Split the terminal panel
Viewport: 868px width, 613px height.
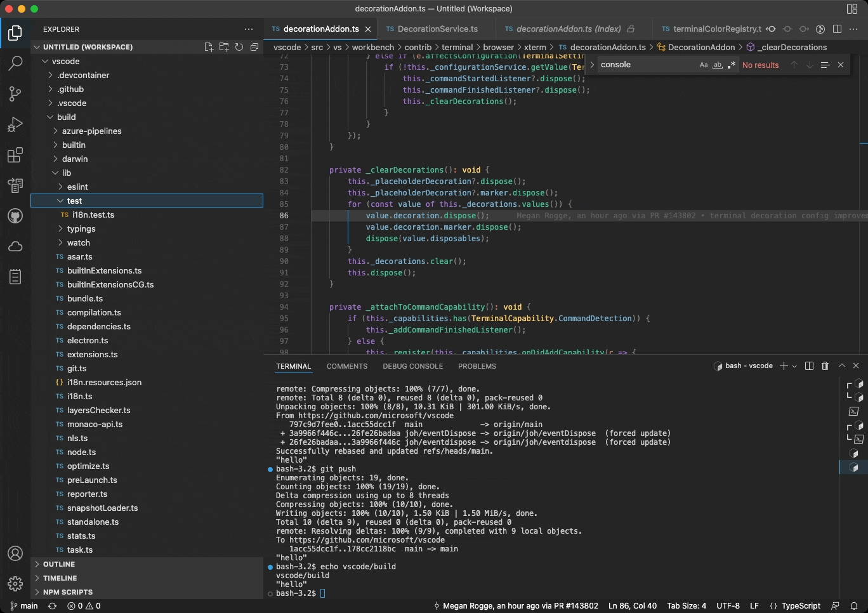[809, 366]
